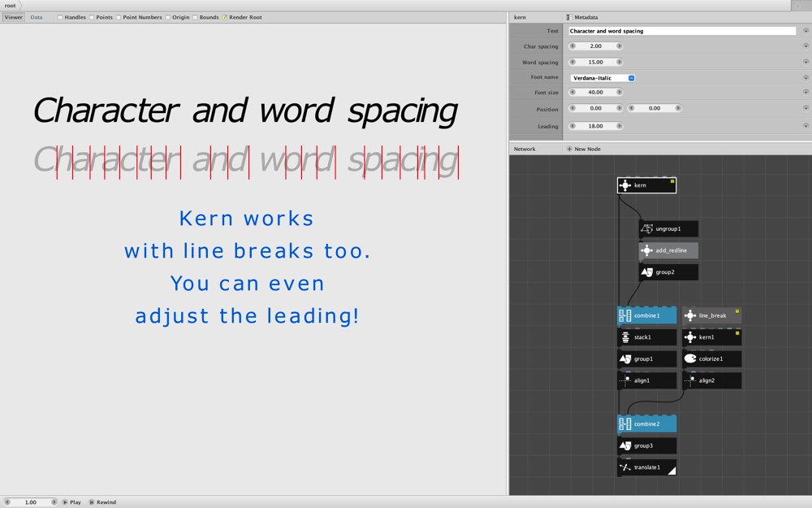Click the Metadata button label
This screenshot has width=812, height=508.
click(x=585, y=17)
